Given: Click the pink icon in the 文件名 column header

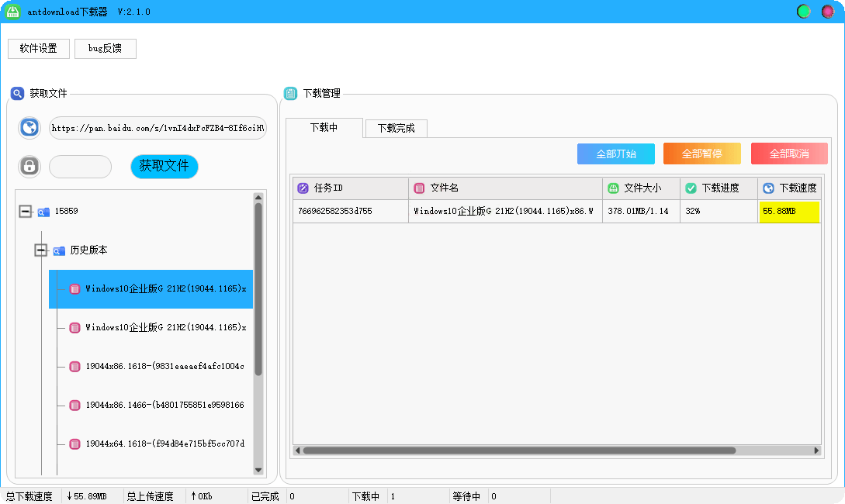Looking at the screenshot, I should [417, 188].
